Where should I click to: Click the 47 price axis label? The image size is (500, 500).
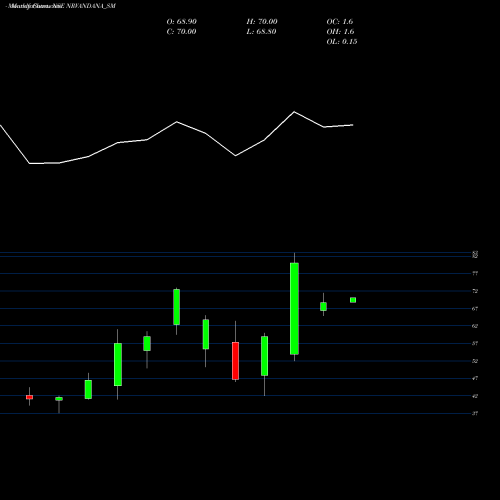pos(475,378)
